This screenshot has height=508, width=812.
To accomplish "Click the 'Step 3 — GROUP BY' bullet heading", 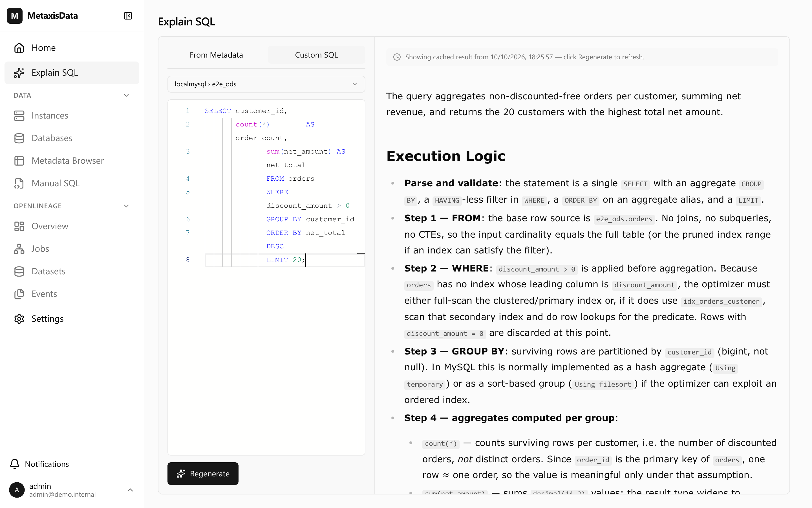I will [454, 351].
